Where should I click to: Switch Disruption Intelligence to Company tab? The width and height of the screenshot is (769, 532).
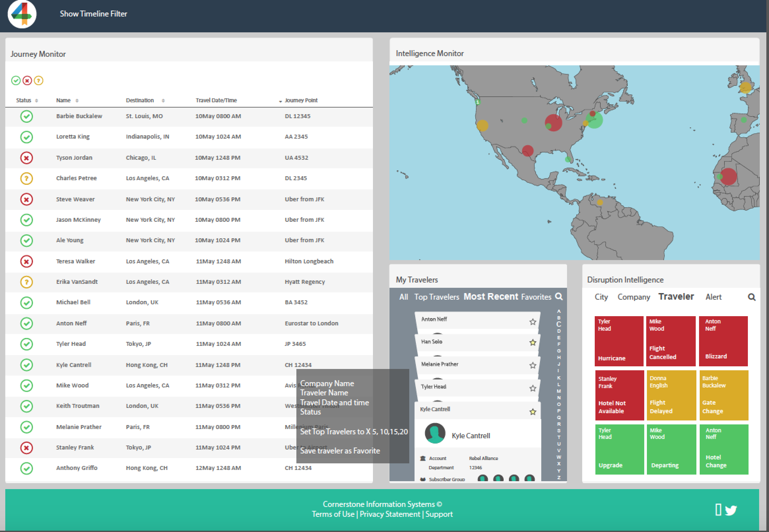634,297
